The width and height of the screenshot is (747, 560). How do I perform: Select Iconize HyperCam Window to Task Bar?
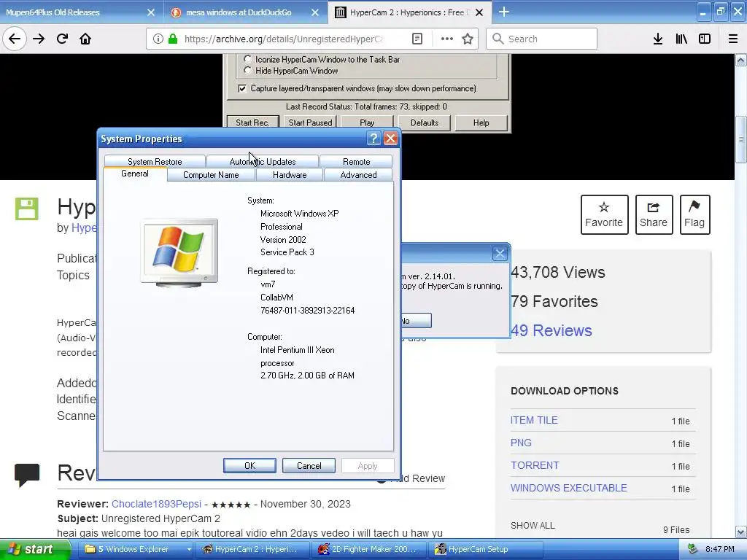click(x=247, y=59)
